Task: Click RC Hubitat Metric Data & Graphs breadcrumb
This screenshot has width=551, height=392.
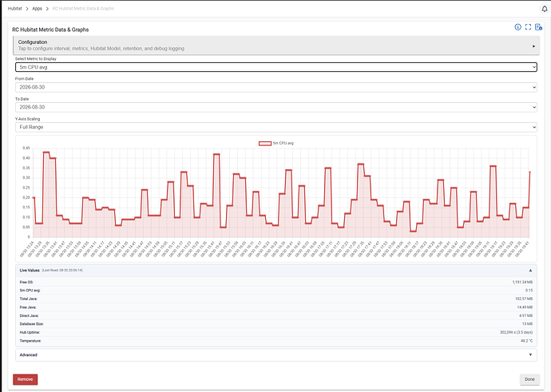Action: coord(83,9)
